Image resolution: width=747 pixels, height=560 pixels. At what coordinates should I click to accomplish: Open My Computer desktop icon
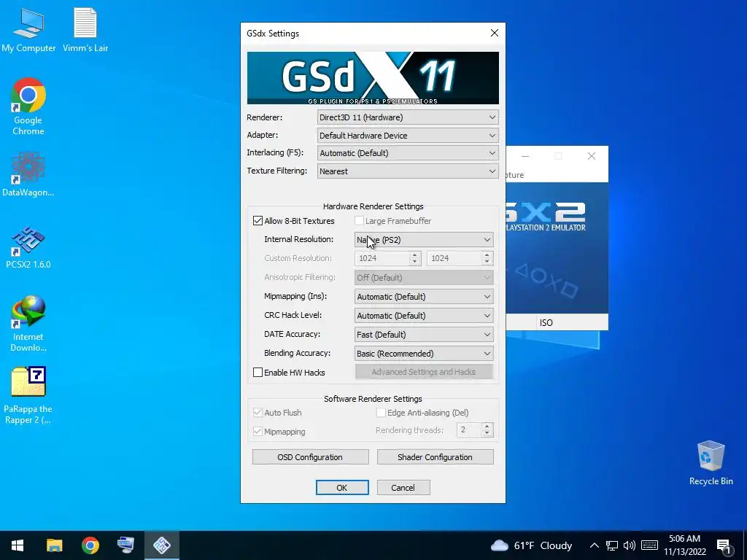(x=28, y=30)
